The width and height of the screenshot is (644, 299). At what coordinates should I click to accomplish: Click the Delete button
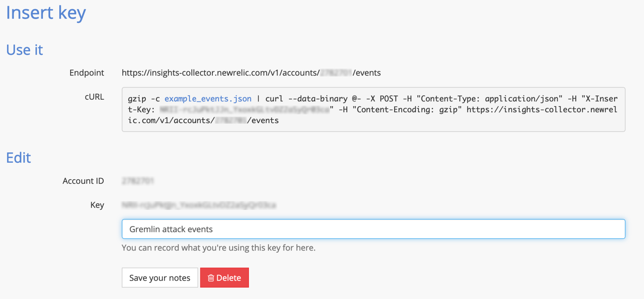pos(224,277)
